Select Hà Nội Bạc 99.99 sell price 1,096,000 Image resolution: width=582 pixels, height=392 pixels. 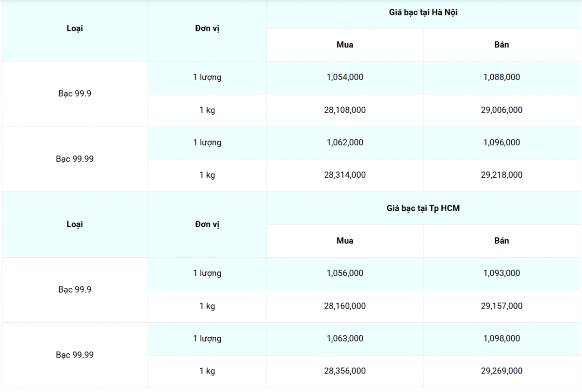click(501, 142)
